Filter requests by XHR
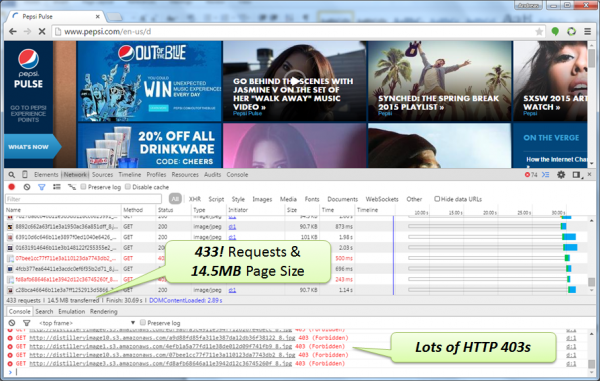600x381 pixels. point(195,199)
